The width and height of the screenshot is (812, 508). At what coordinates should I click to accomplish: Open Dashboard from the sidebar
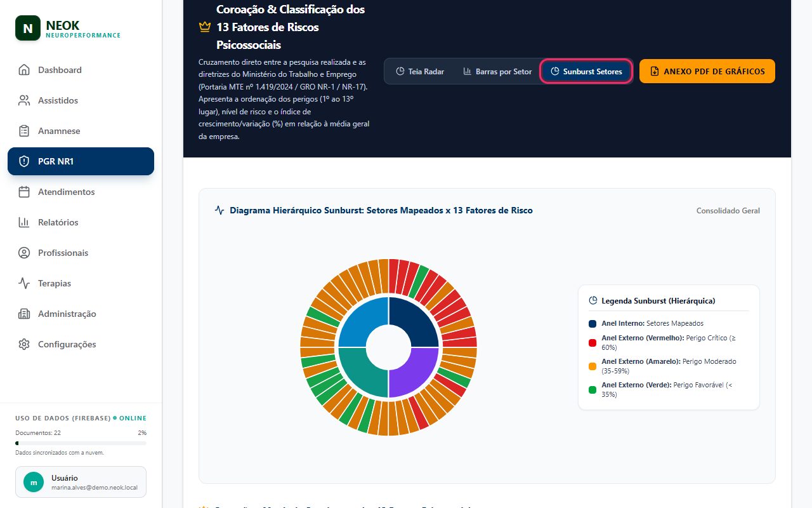click(81, 70)
